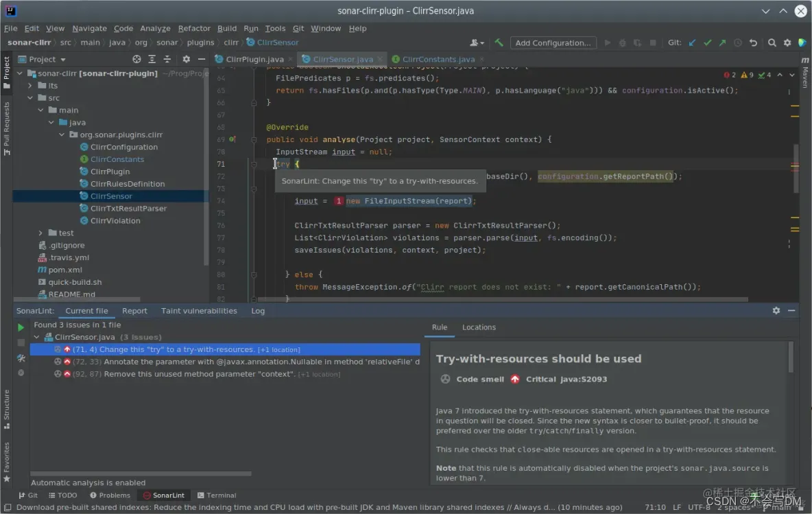Image resolution: width=812 pixels, height=514 pixels.
Task: Click the Build project hammer icon
Action: click(x=499, y=43)
